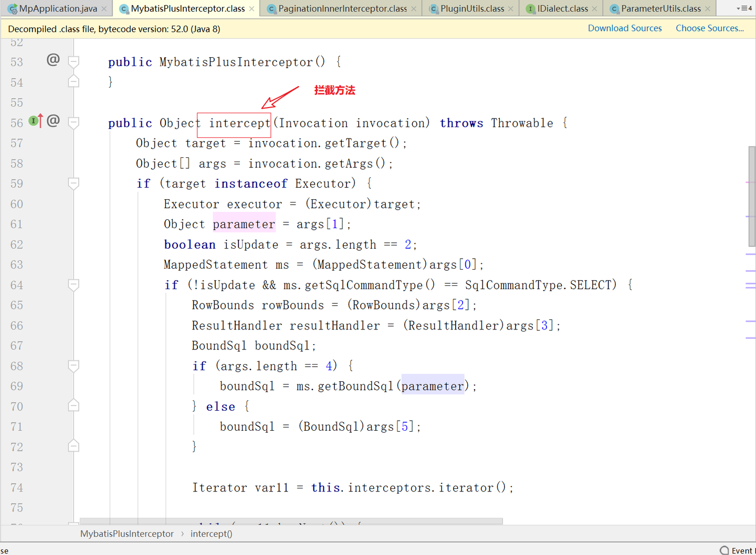Click the vertical editor scrollbar thumb
The width and height of the screenshot is (756, 555).
click(x=752, y=197)
